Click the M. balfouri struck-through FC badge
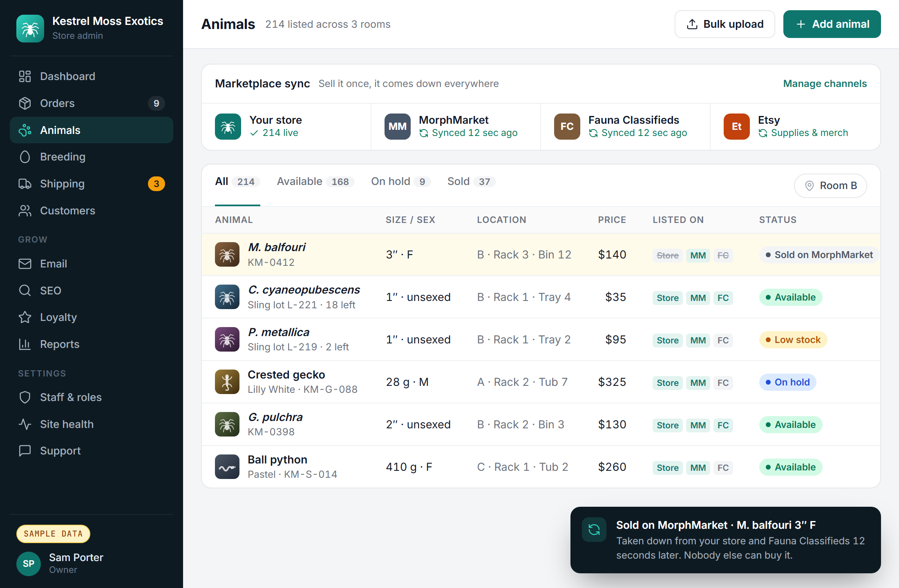 click(723, 256)
